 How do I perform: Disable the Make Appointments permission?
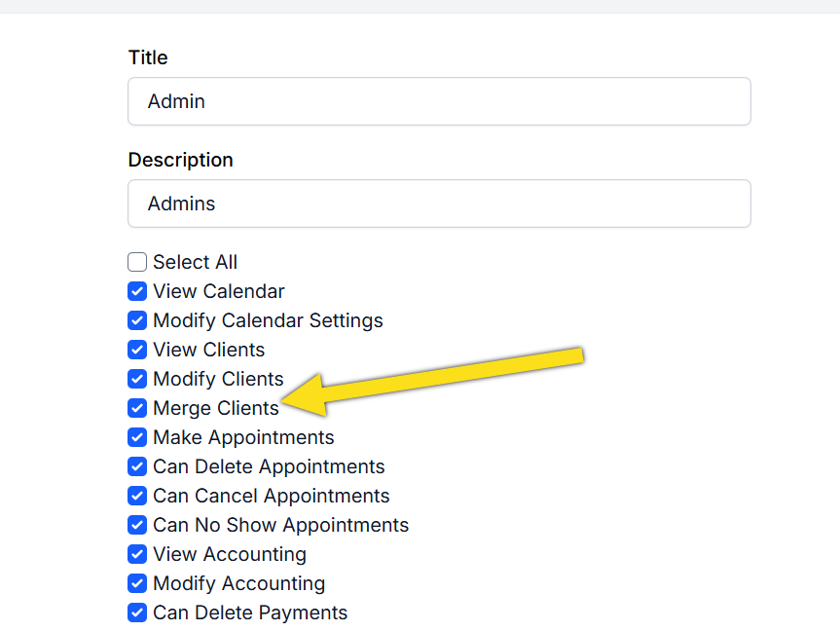(x=137, y=437)
